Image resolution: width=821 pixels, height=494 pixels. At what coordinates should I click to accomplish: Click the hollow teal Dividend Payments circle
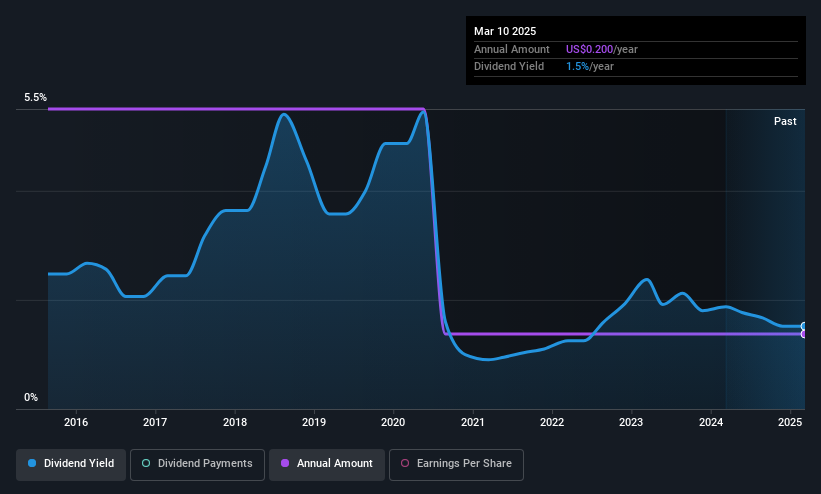click(146, 463)
